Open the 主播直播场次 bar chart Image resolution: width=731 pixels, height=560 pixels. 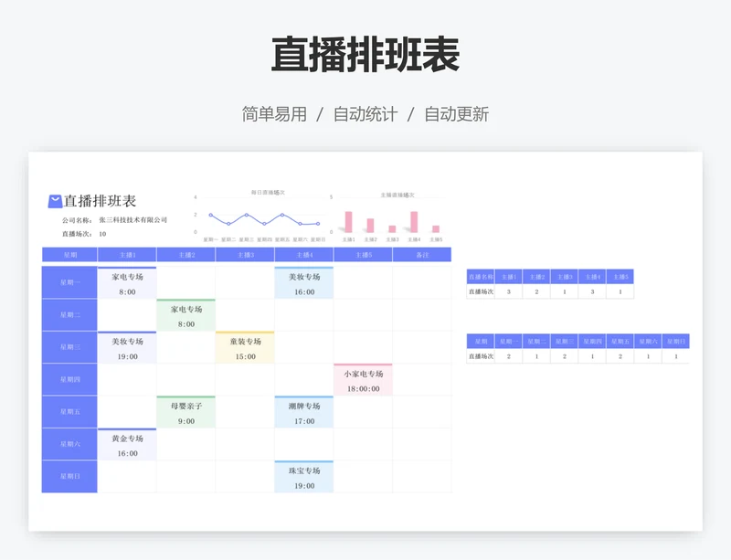click(387, 218)
